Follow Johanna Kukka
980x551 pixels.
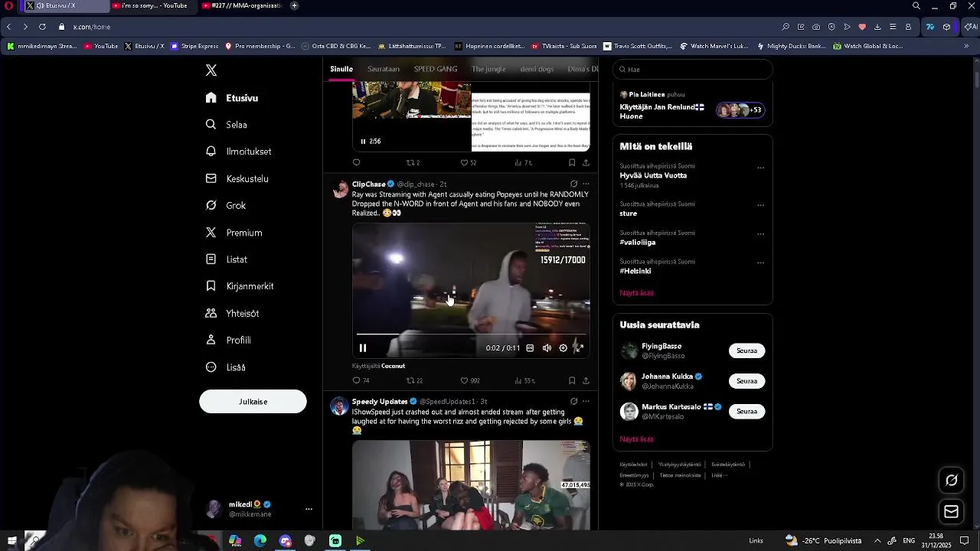[746, 381]
